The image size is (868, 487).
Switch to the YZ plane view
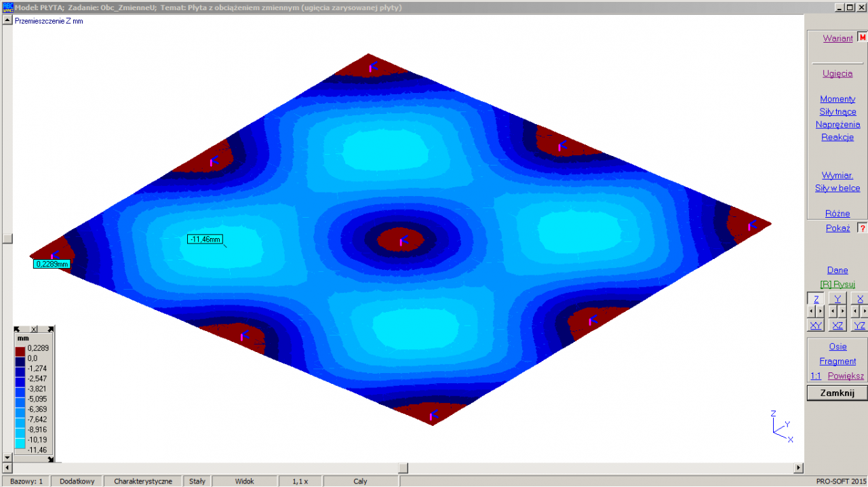(859, 326)
